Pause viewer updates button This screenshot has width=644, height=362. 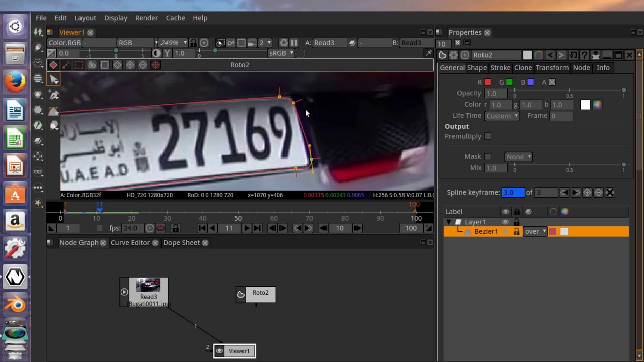(x=294, y=43)
